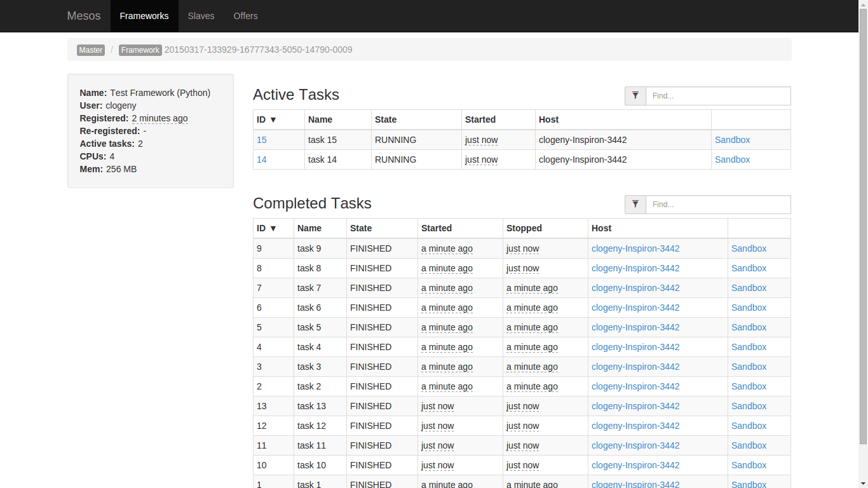The width and height of the screenshot is (868, 488).
Task: Sort Completed Tasks by ID column
Action: click(x=266, y=228)
